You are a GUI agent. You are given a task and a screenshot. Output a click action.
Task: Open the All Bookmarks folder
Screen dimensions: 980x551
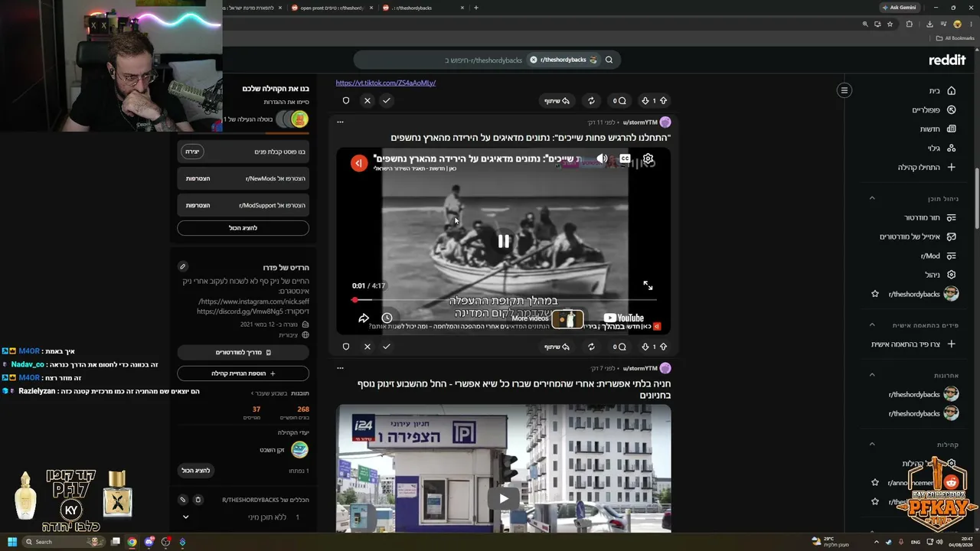pos(955,38)
